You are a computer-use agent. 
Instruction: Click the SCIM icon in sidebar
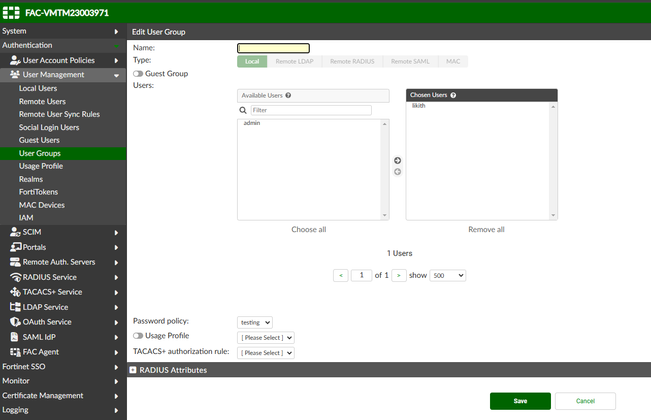coord(15,232)
